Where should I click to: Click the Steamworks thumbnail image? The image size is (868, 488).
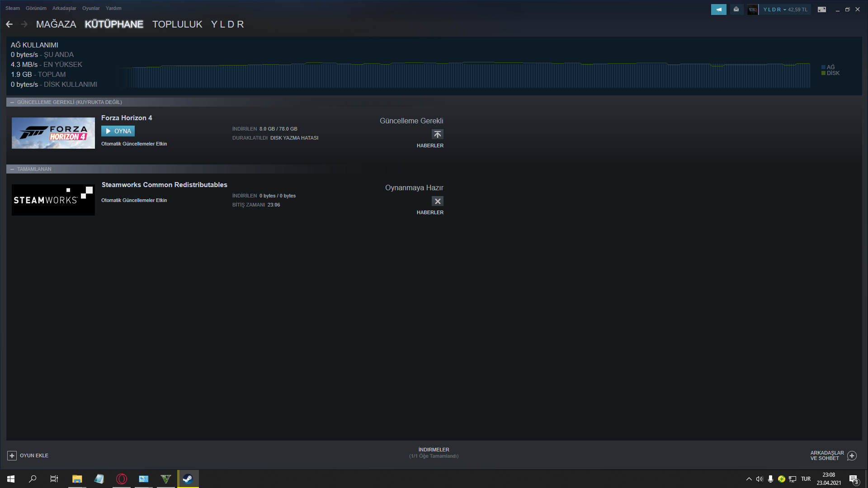pos(53,200)
